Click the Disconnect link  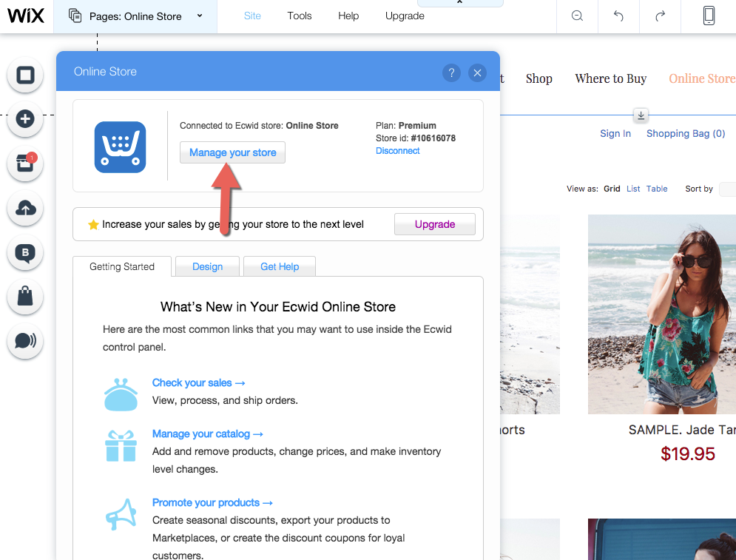(397, 151)
